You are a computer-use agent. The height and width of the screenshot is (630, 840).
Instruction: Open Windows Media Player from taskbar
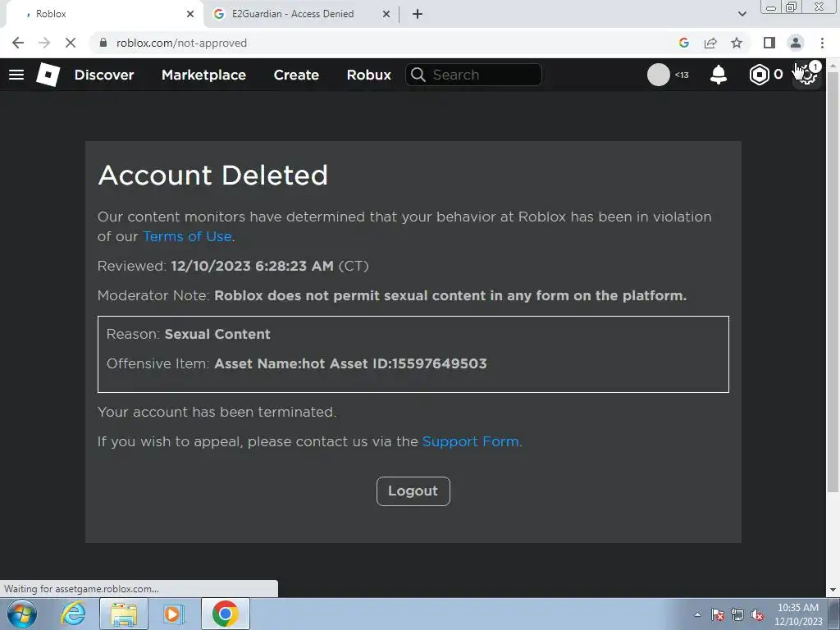click(x=173, y=614)
